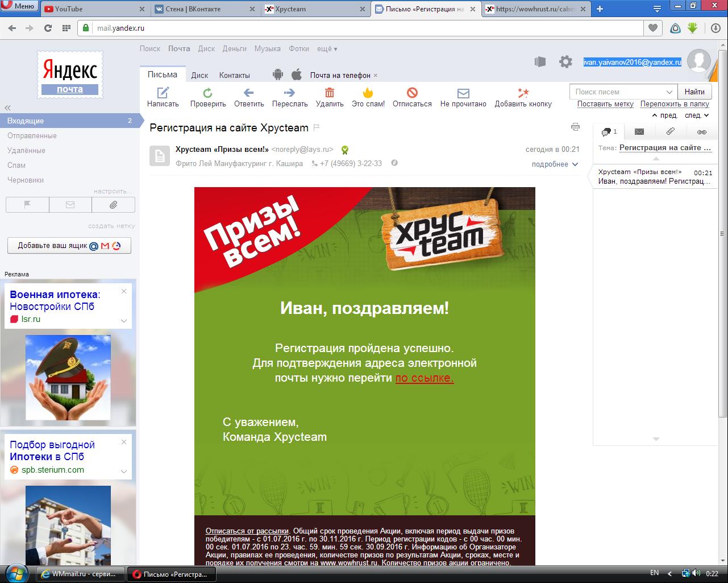Open mail settings gear
This screenshot has height=583, width=728.
point(565,62)
